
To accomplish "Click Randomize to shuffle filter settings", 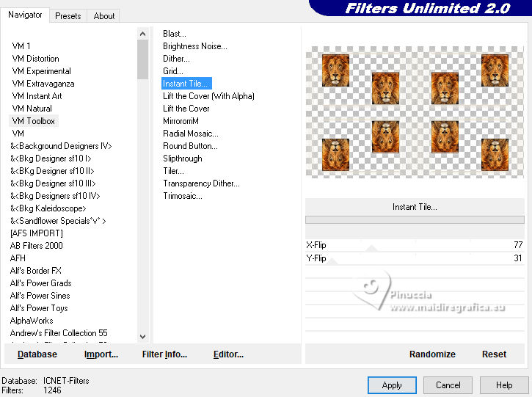I will coord(432,354).
